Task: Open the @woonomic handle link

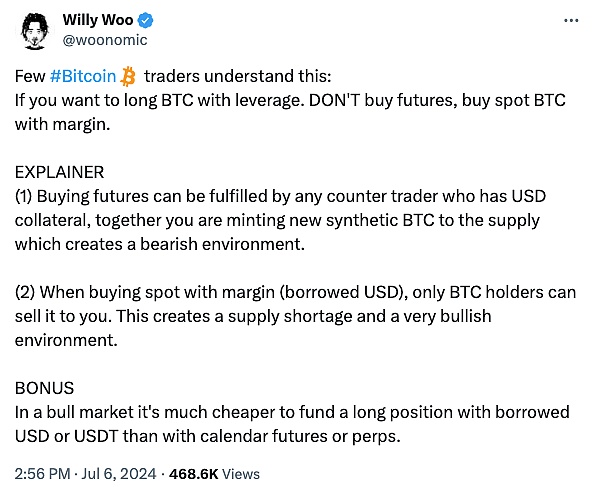Action: click(105, 40)
